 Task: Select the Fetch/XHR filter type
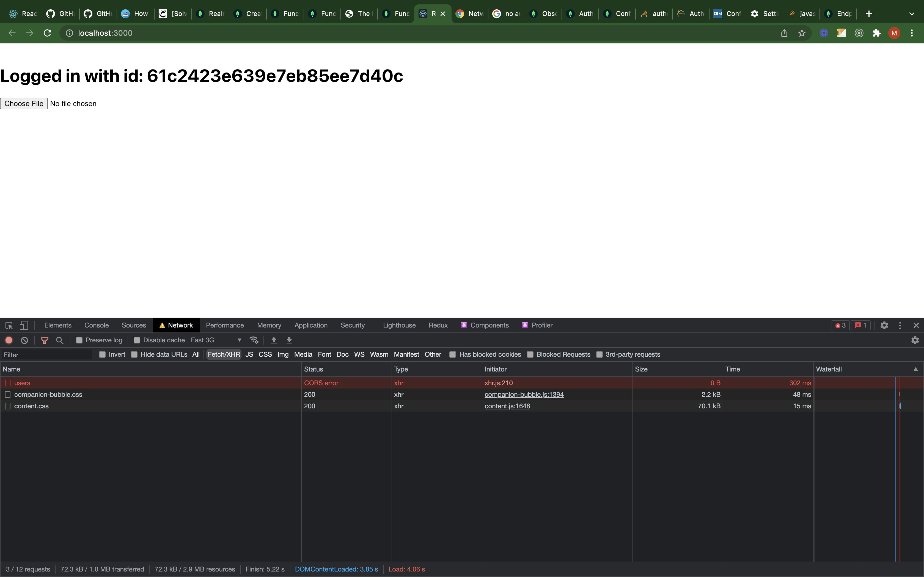[x=224, y=354]
